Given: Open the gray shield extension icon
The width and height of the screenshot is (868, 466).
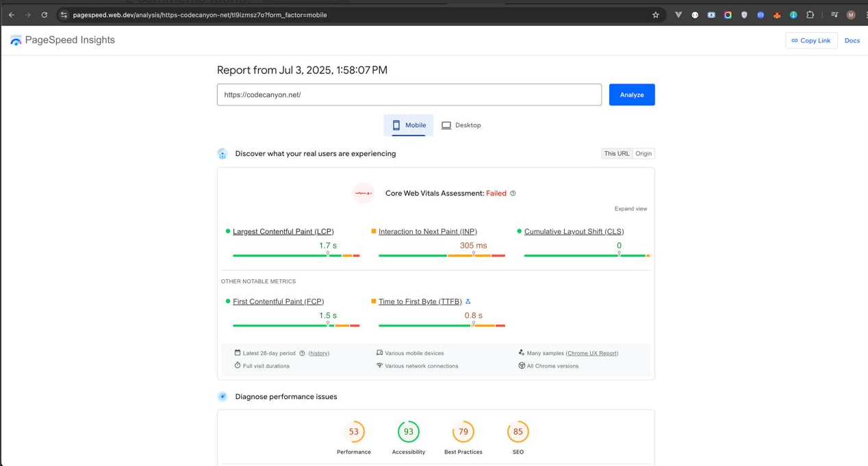Looking at the screenshot, I should [x=744, y=14].
